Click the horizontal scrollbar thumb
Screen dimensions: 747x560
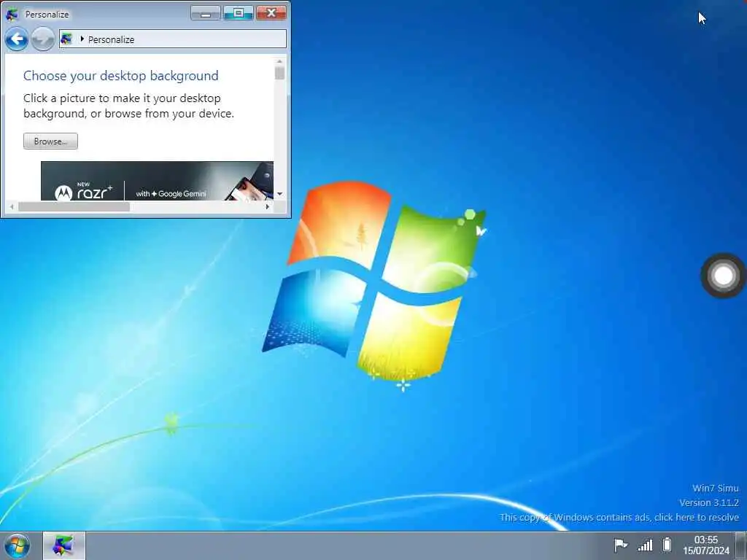point(74,206)
